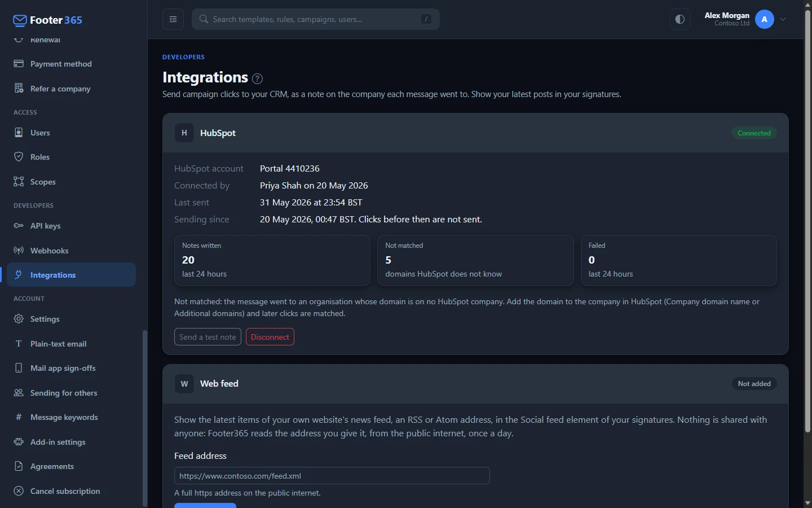
Task: Click the Users badge icon
Action: point(19,133)
